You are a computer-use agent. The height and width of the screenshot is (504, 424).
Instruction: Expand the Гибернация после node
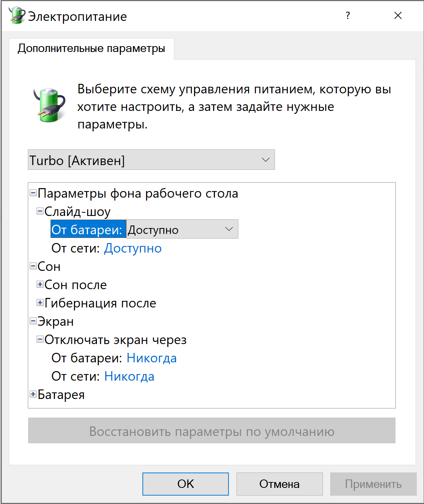[x=40, y=302]
